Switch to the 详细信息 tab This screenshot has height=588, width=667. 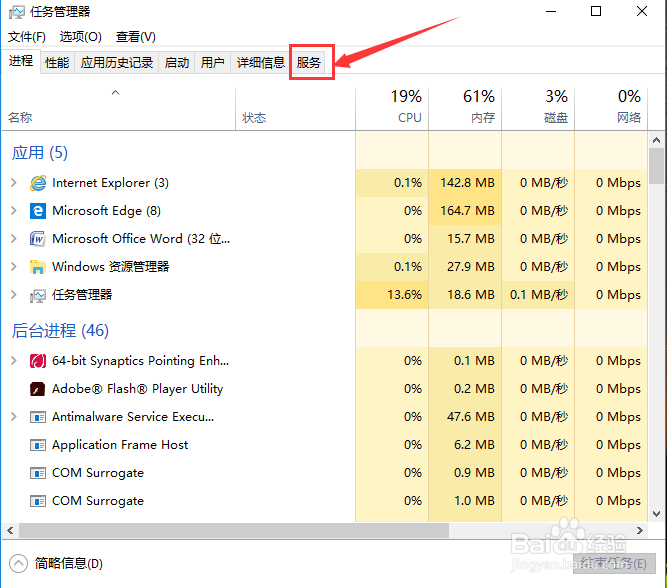[x=260, y=63]
